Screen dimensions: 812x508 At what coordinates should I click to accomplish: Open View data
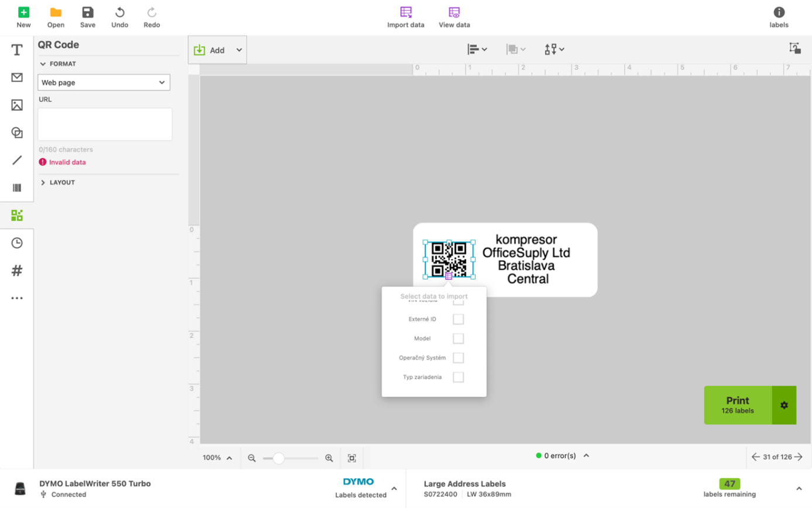coord(454,17)
